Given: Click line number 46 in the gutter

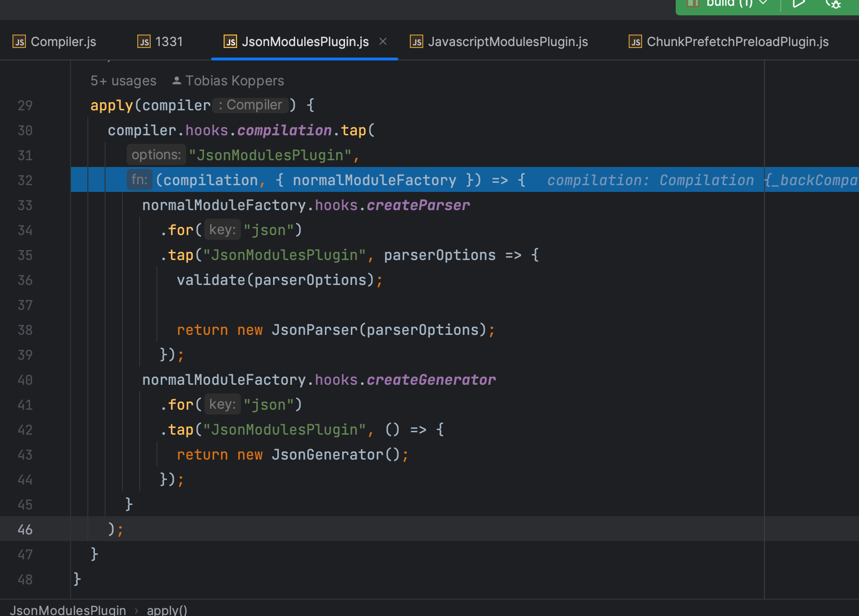Looking at the screenshot, I should coord(25,530).
